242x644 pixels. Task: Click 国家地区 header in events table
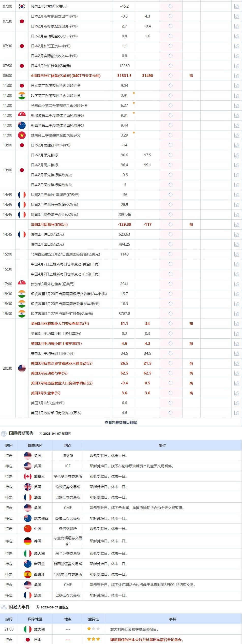click(x=35, y=619)
